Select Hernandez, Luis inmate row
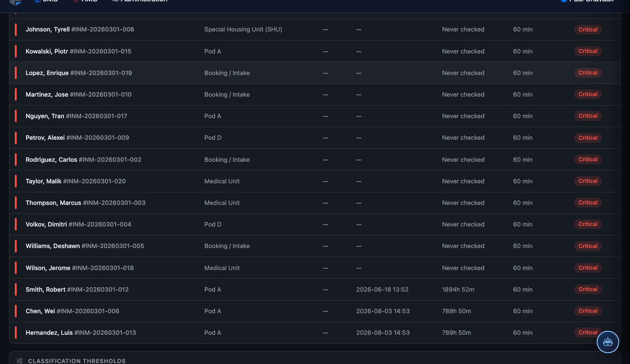The width and height of the screenshot is (630, 364). pyautogui.click(x=315, y=333)
